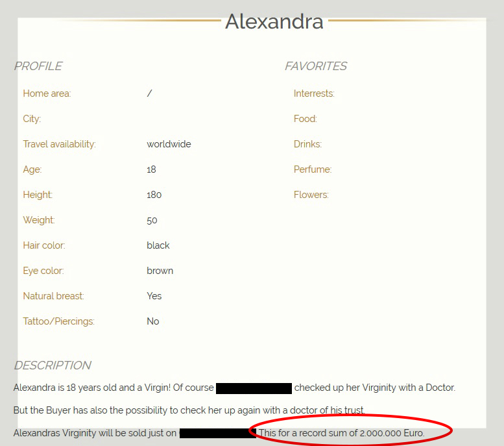
Task: Click the worldwide travel availability value
Action: [x=169, y=144]
